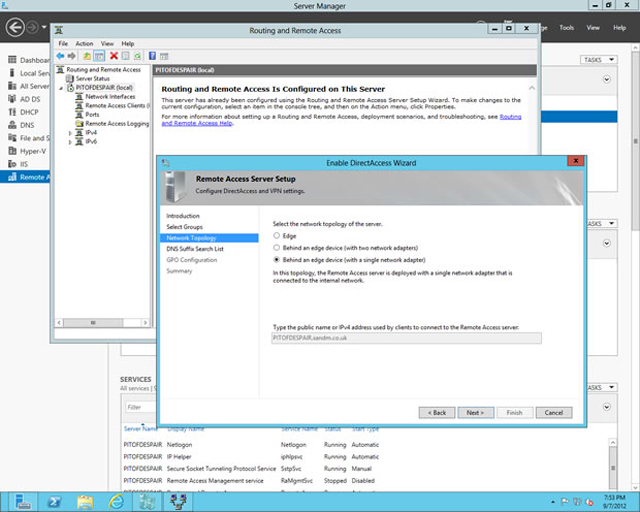Open the Tools menu in Server Manager
This screenshot has width=640, height=512.
point(567,28)
